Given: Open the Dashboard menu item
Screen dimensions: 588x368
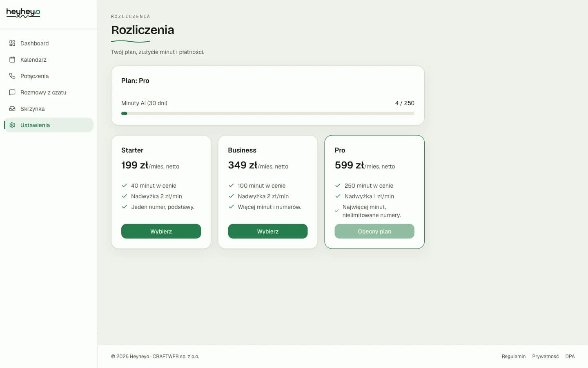Looking at the screenshot, I should click(49, 43).
